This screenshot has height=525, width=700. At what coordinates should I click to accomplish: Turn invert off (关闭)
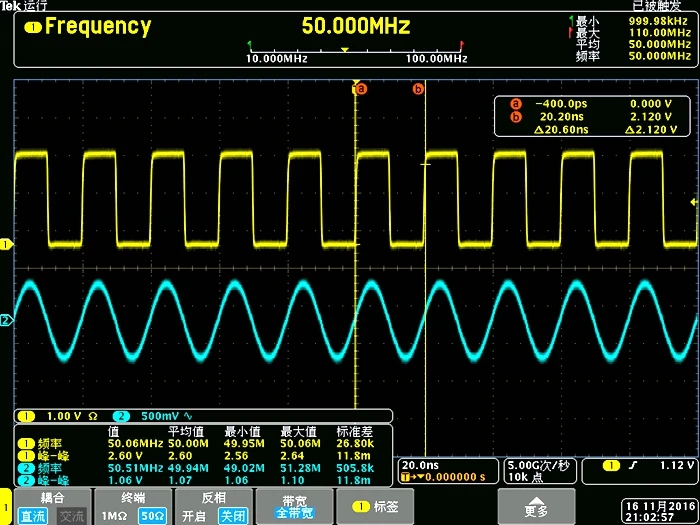coord(233,516)
